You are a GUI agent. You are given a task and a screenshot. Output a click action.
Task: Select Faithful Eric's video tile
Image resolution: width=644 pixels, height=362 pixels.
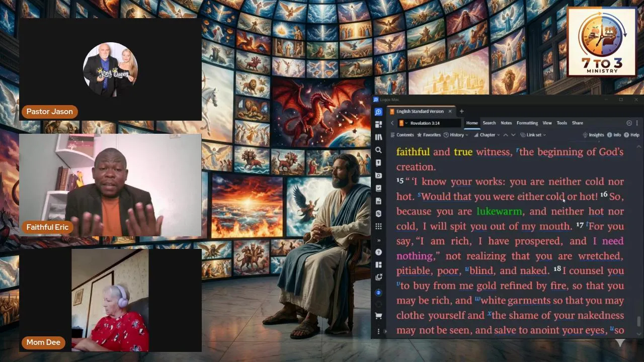pos(110,185)
